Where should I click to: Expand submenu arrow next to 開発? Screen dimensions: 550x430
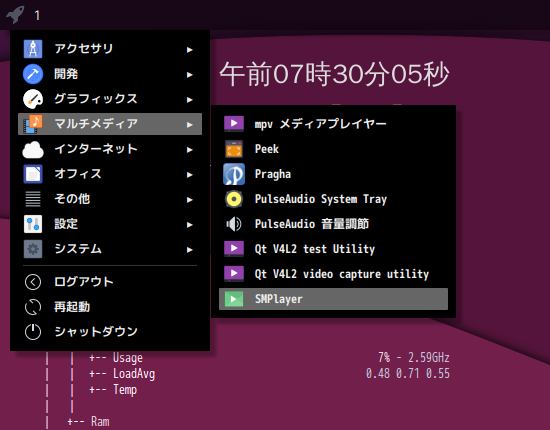pos(190,75)
